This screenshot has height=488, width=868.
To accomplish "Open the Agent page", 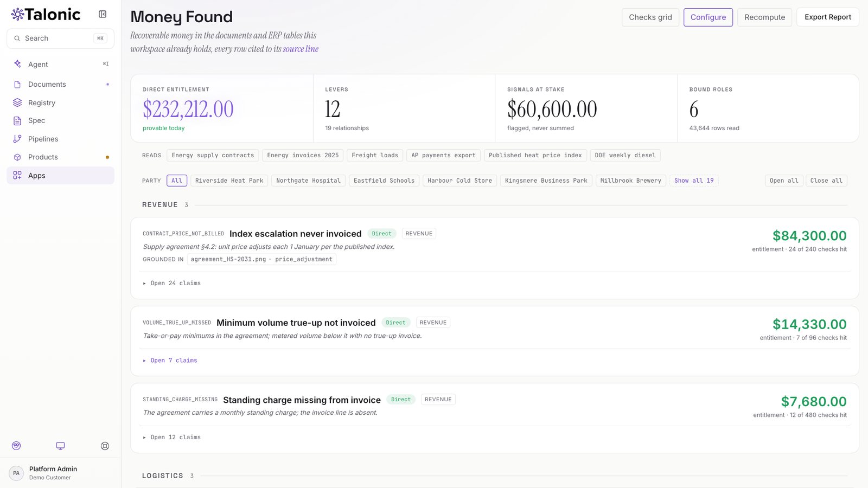I will point(60,64).
